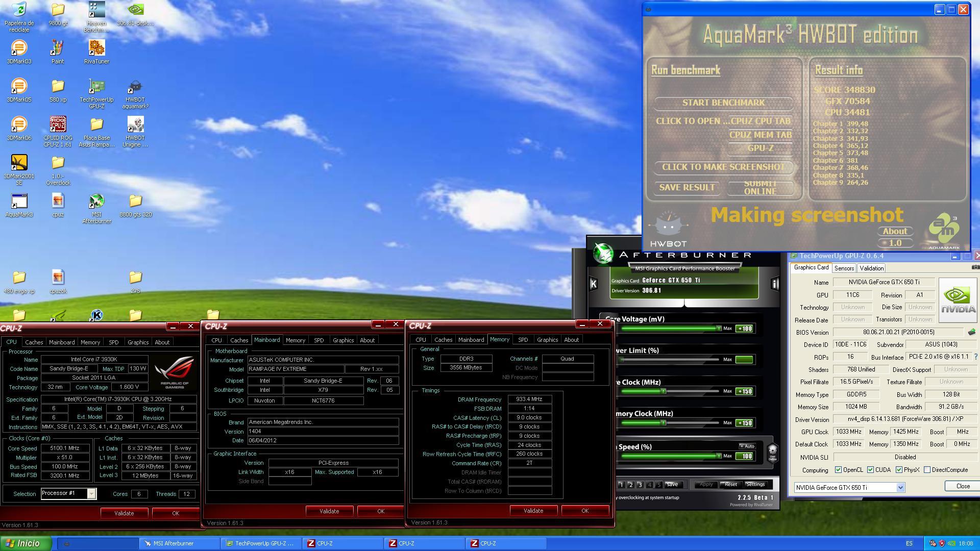
Task: Click the Afterburner Kombustor 'K' side button
Action: pyautogui.click(x=593, y=284)
